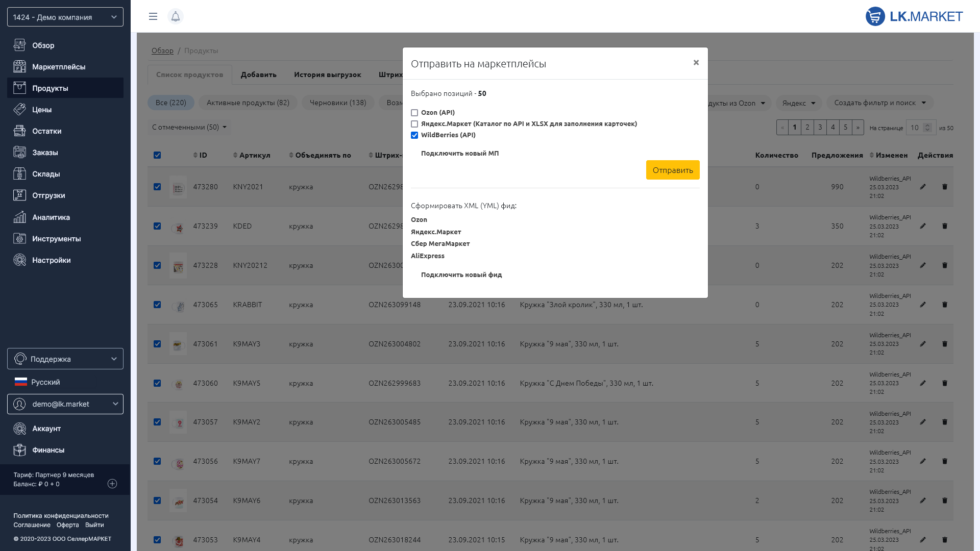Enable the Ozon (API) checkbox

pyautogui.click(x=414, y=113)
